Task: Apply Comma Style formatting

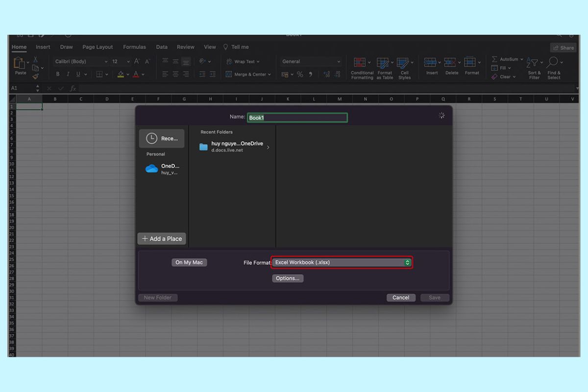Action: tap(311, 74)
